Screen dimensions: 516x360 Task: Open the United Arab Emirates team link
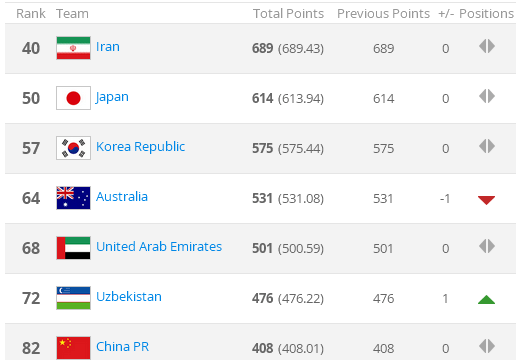[159, 247]
